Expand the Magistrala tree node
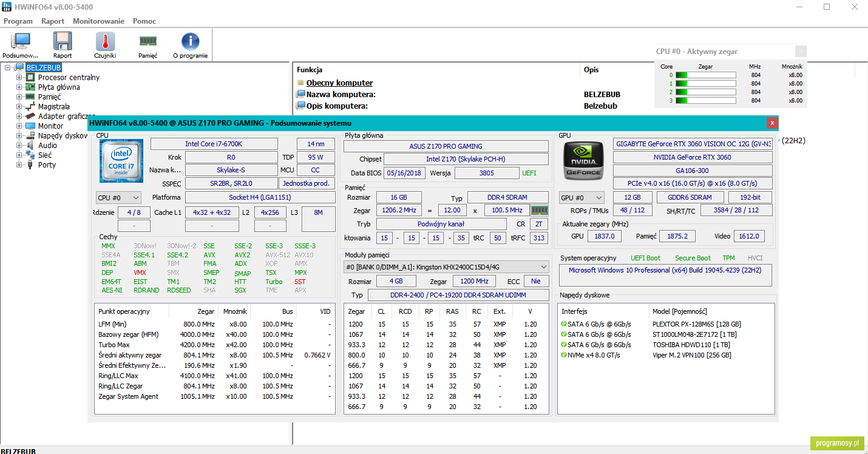 (19, 107)
